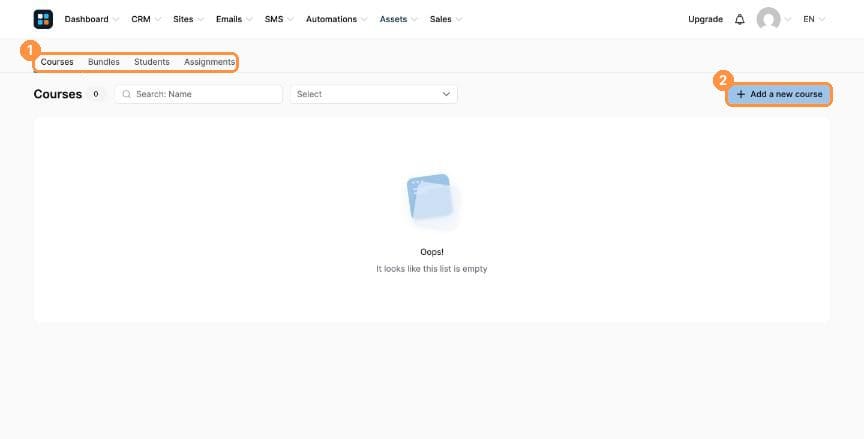This screenshot has width=864, height=439.
Task: Click the plus icon in Add a new course
Action: tap(741, 94)
